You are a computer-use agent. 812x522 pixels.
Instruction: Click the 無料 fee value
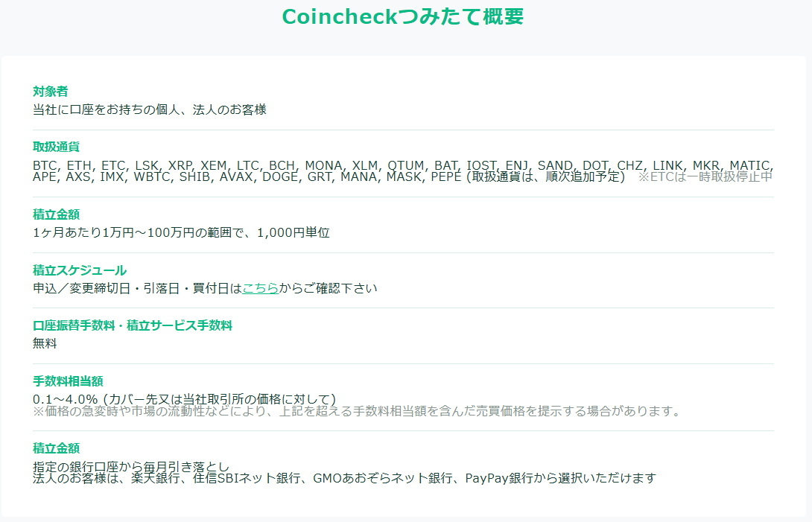(45, 343)
